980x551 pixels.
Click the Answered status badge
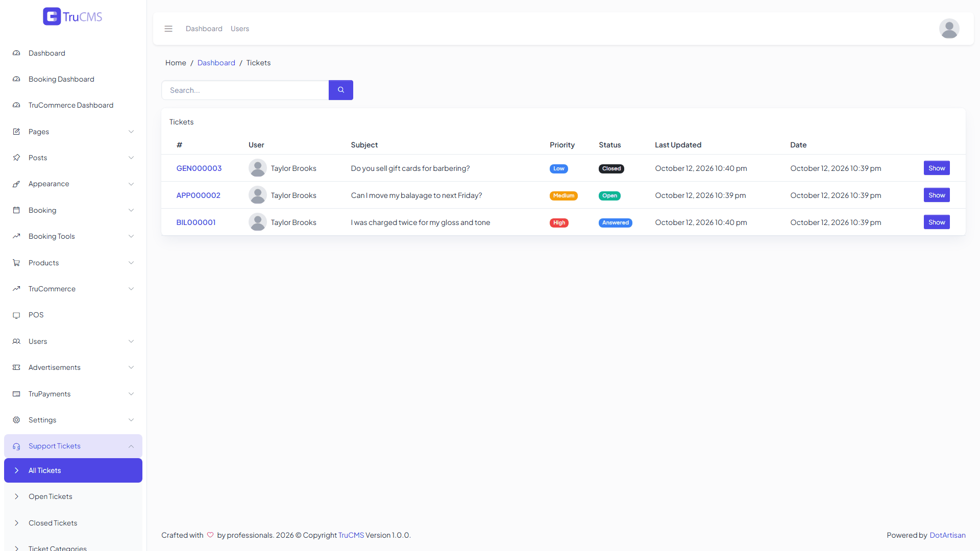[x=616, y=222]
